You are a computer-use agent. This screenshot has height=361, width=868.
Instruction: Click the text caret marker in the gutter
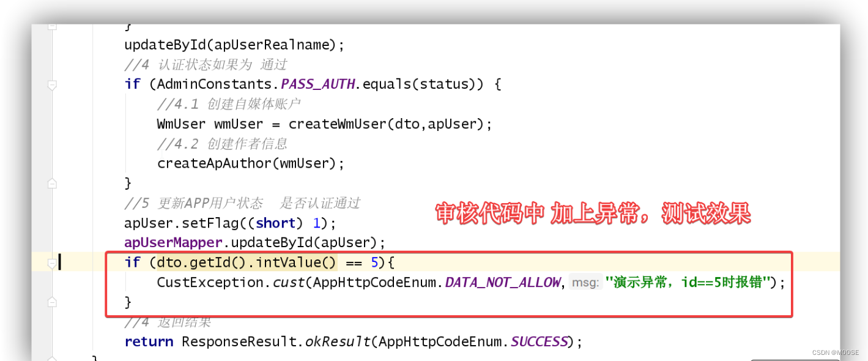pyautogui.click(x=59, y=262)
